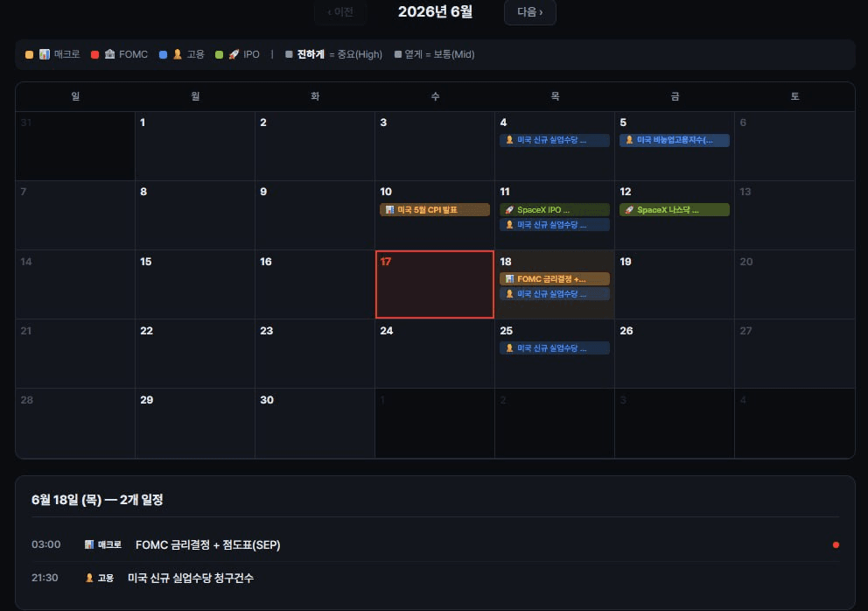Open June 5 미국 비농업고용지수 event
The width and height of the screenshot is (868, 611).
click(x=674, y=140)
